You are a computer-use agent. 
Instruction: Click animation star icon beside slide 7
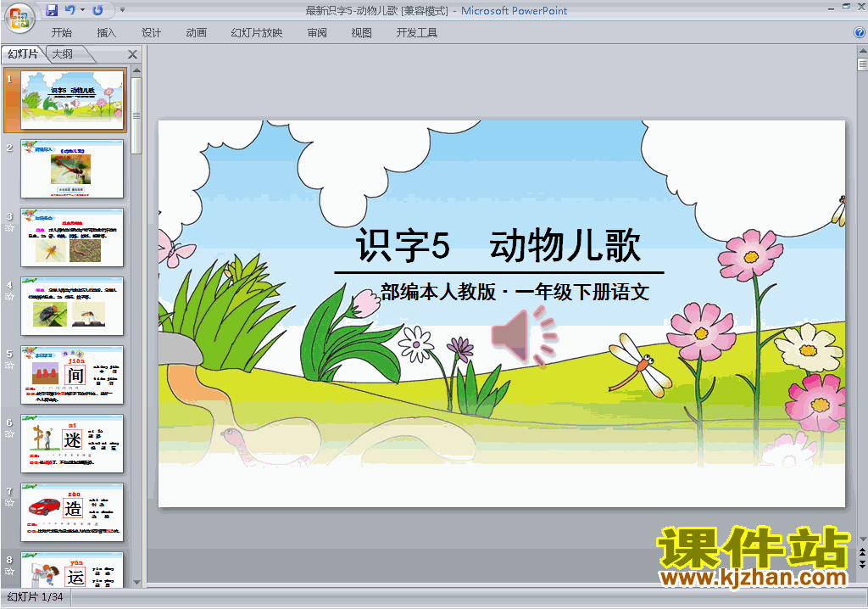(x=9, y=503)
